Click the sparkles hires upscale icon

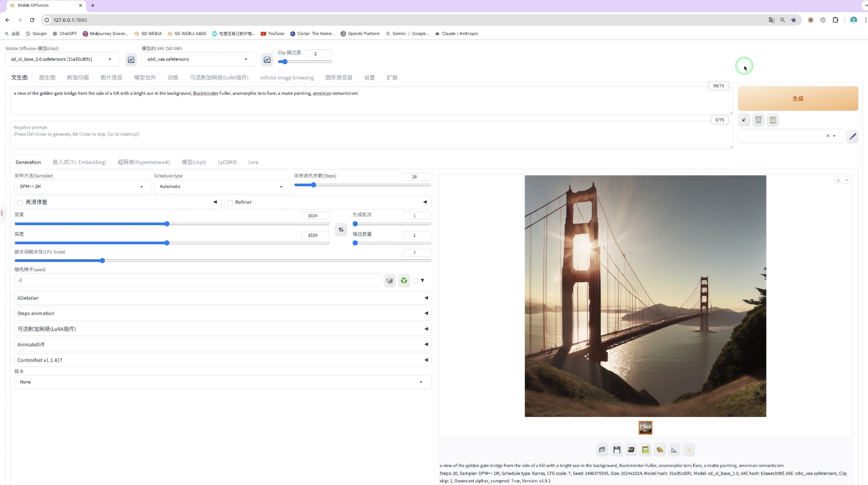pyautogui.click(x=689, y=450)
